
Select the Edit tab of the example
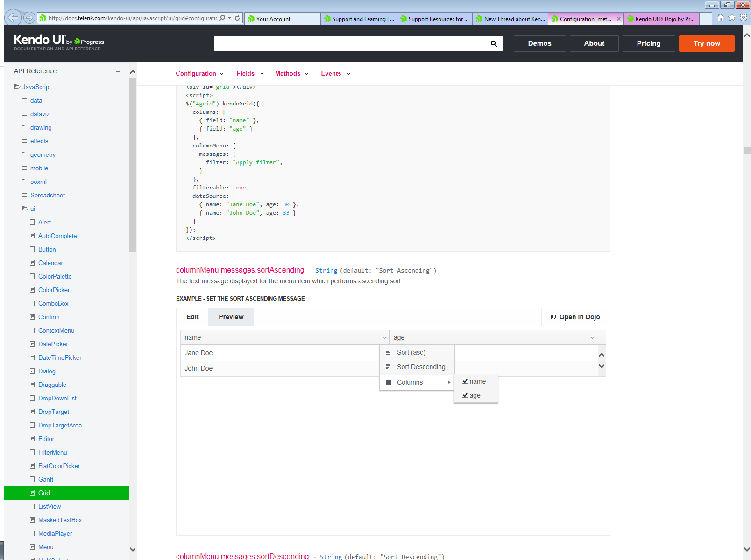pyautogui.click(x=192, y=317)
